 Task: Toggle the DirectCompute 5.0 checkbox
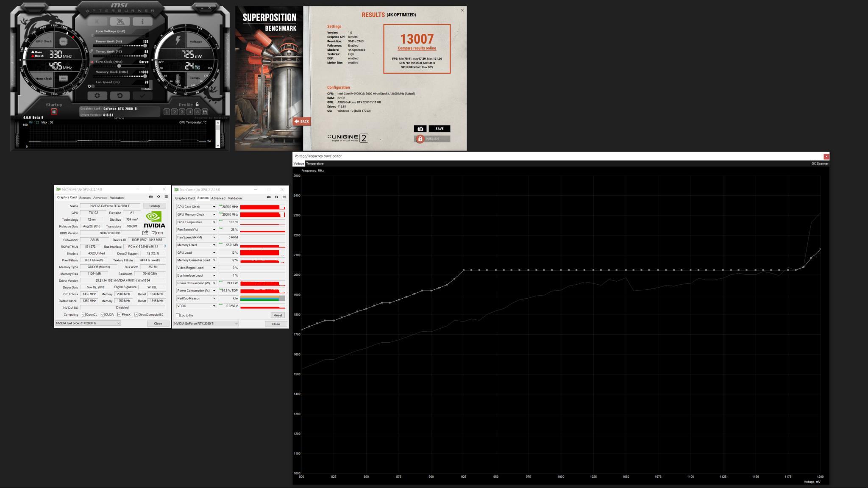[x=136, y=315]
